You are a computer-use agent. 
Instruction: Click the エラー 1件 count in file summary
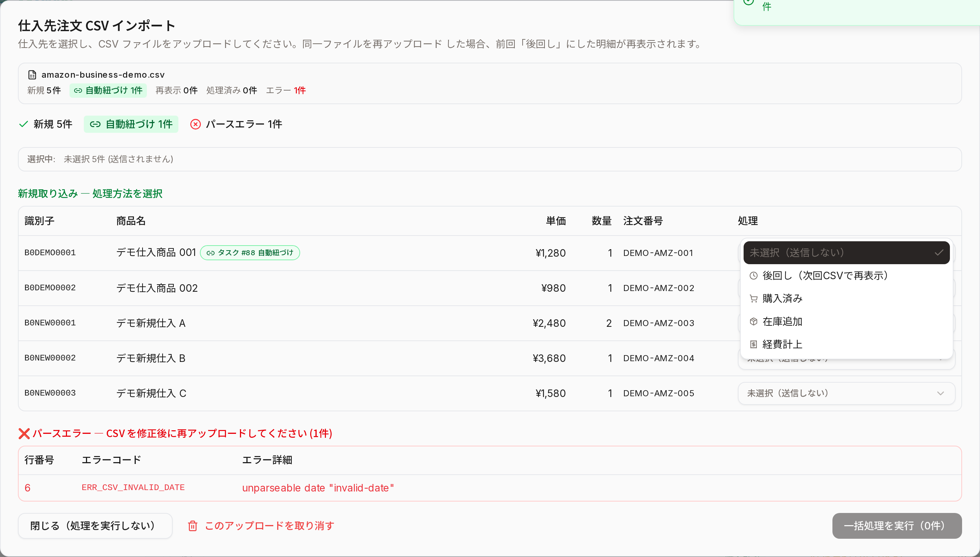coord(286,91)
